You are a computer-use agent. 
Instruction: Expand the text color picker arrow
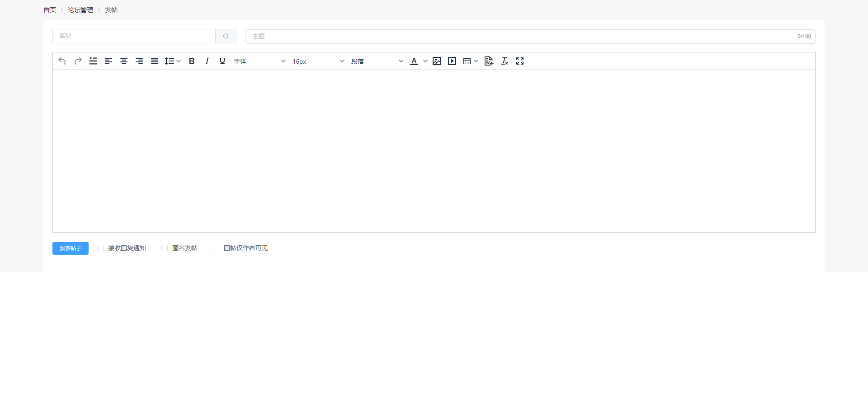coord(425,61)
